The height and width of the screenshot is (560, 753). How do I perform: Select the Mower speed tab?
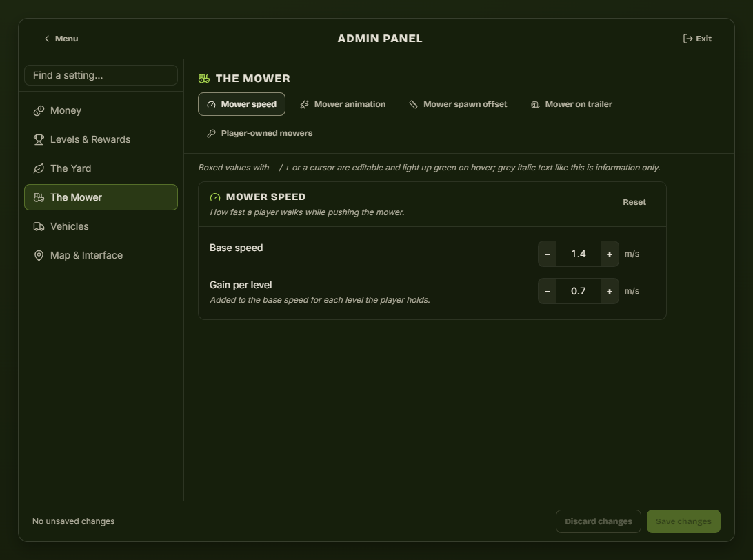(241, 104)
